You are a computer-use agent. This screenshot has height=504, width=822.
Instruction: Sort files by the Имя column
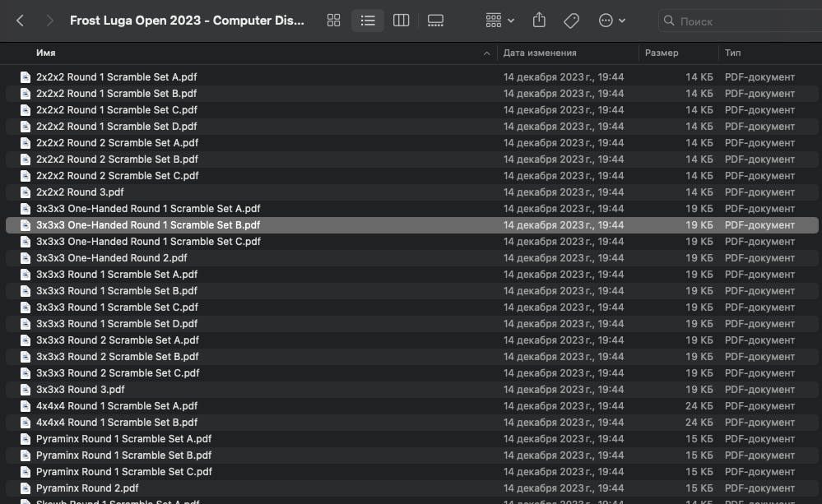point(46,53)
